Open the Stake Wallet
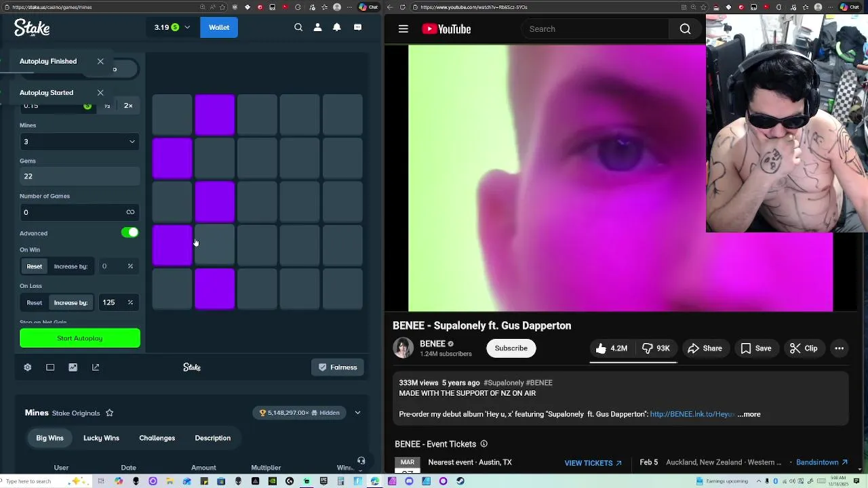Screen dimensions: 868x488 tap(219, 27)
